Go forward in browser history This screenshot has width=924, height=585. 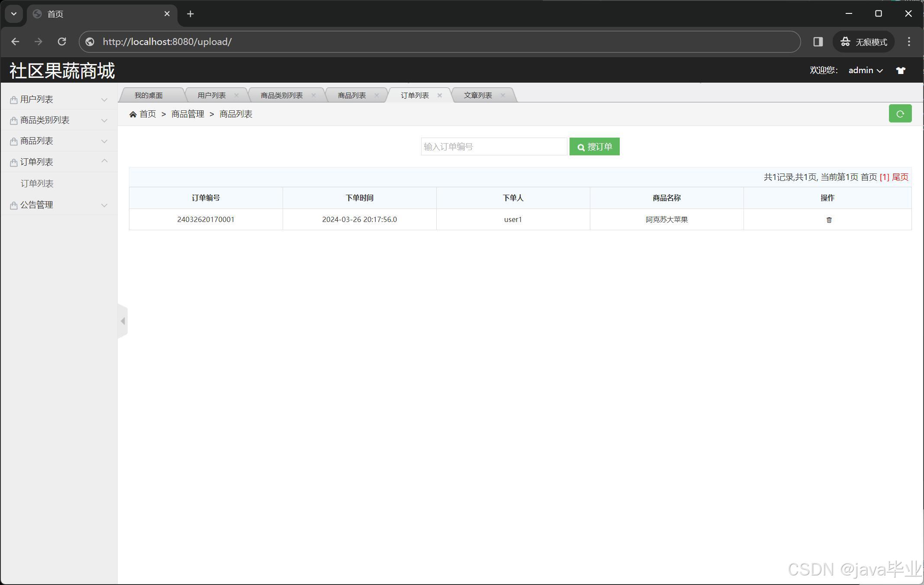click(x=39, y=42)
